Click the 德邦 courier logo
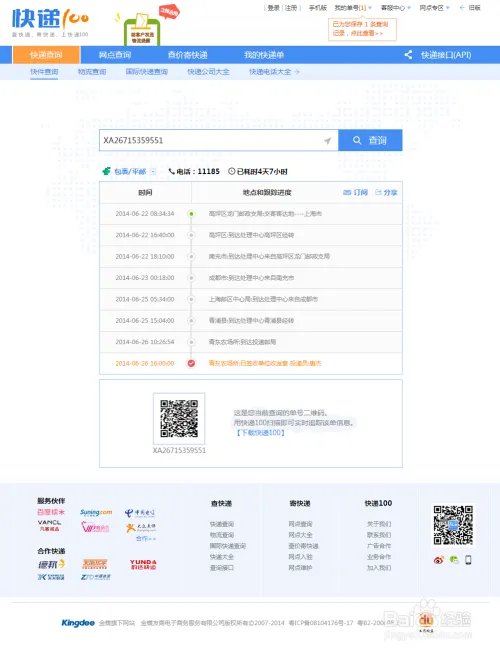This screenshot has height=652, width=500. pos(52,564)
